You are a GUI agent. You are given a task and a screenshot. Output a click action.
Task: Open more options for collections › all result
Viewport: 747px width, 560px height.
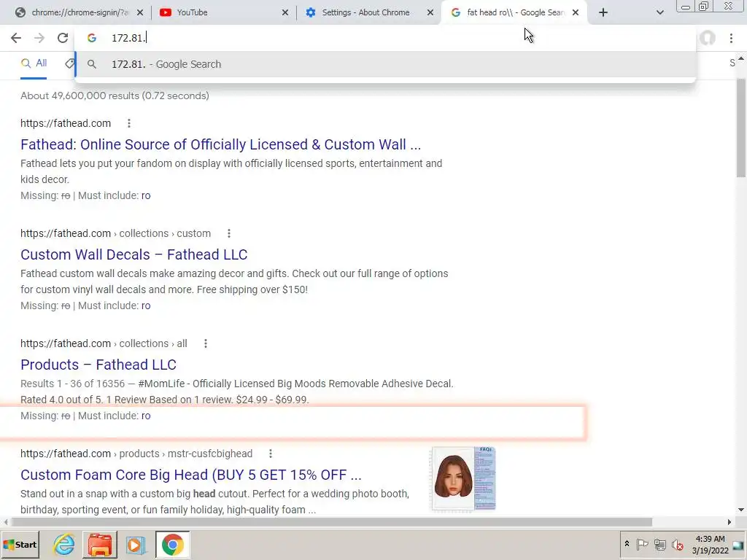205,343
